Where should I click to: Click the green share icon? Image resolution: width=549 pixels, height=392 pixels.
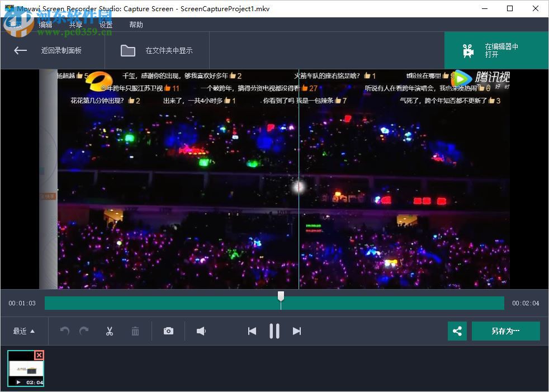coord(457,331)
